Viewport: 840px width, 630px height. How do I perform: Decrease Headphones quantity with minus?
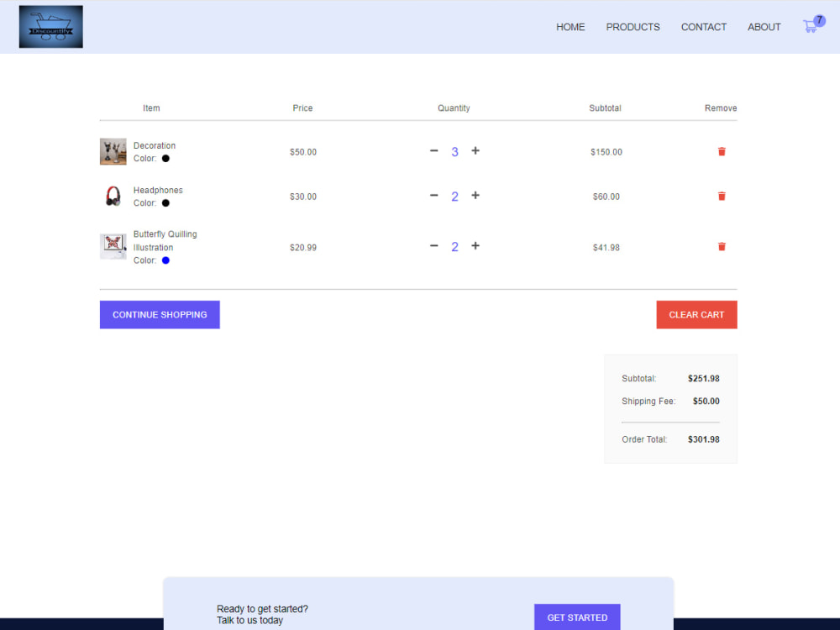(434, 195)
